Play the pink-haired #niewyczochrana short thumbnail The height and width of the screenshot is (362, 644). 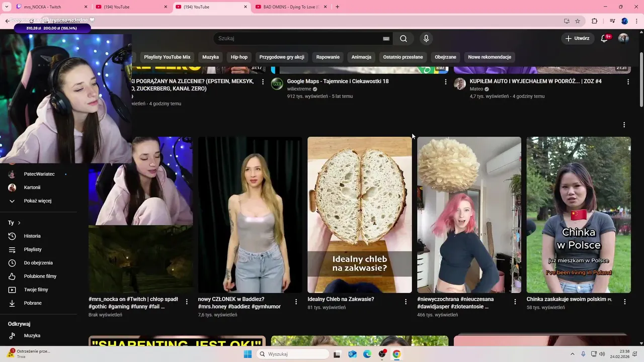click(469, 215)
